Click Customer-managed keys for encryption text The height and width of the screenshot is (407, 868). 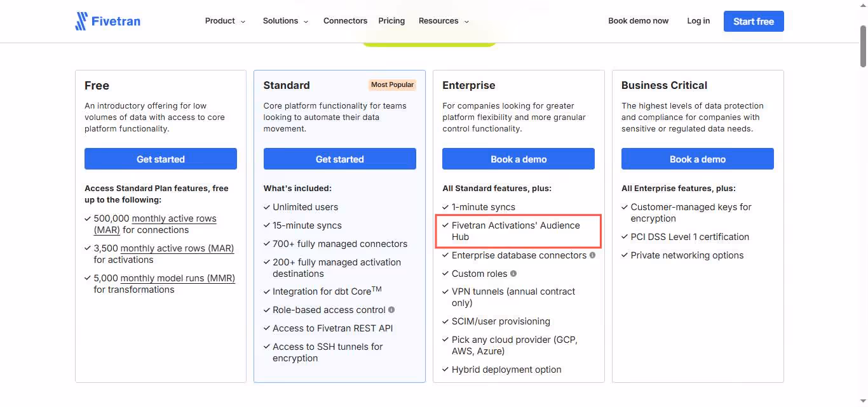tap(691, 213)
